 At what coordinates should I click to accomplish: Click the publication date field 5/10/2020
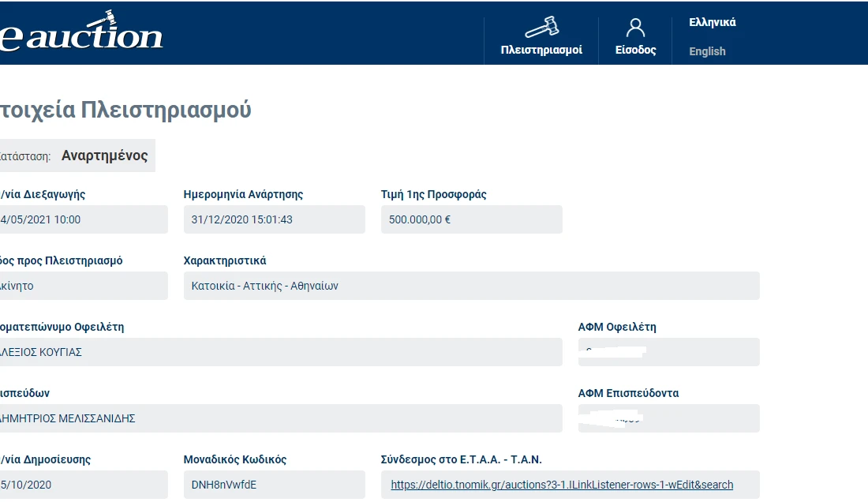click(83, 485)
